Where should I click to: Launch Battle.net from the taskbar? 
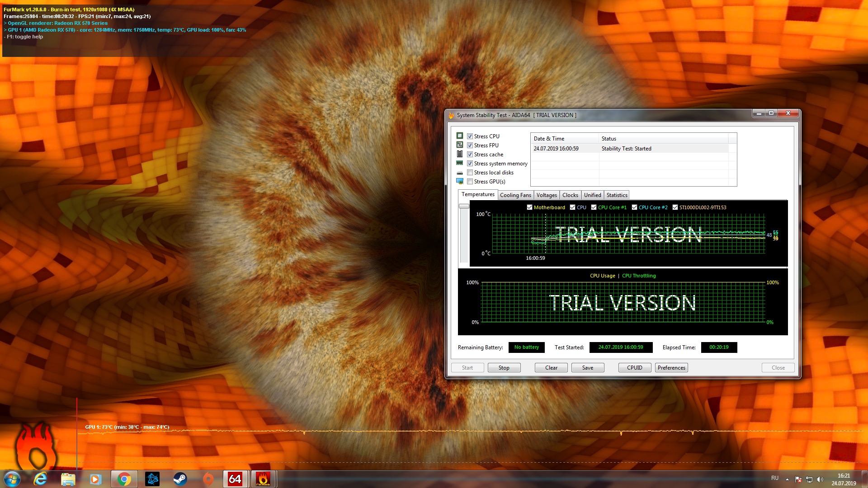pyautogui.click(x=152, y=479)
